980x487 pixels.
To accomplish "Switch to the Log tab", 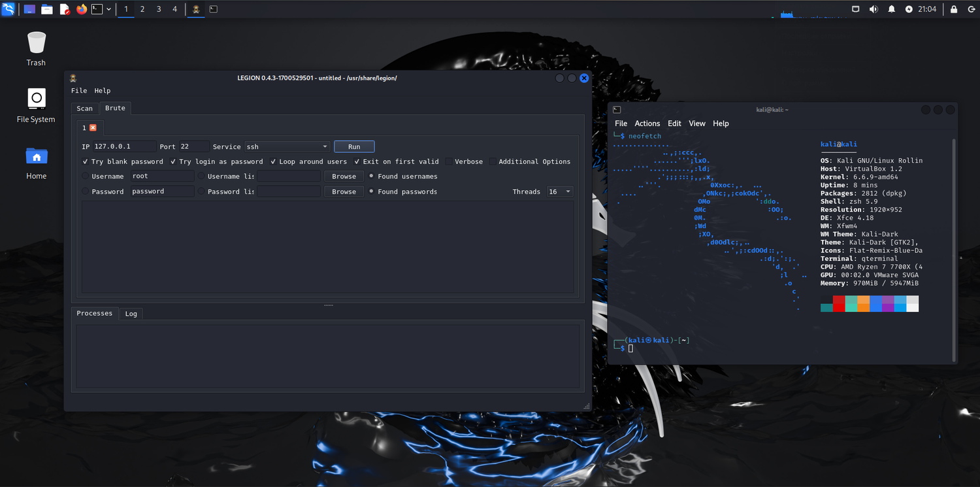I will click(131, 314).
